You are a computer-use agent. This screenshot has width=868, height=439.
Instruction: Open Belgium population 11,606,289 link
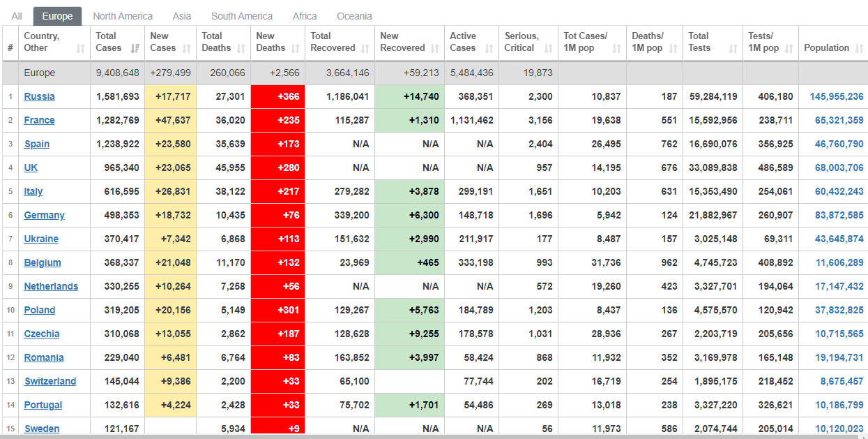pyautogui.click(x=839, y=262)
